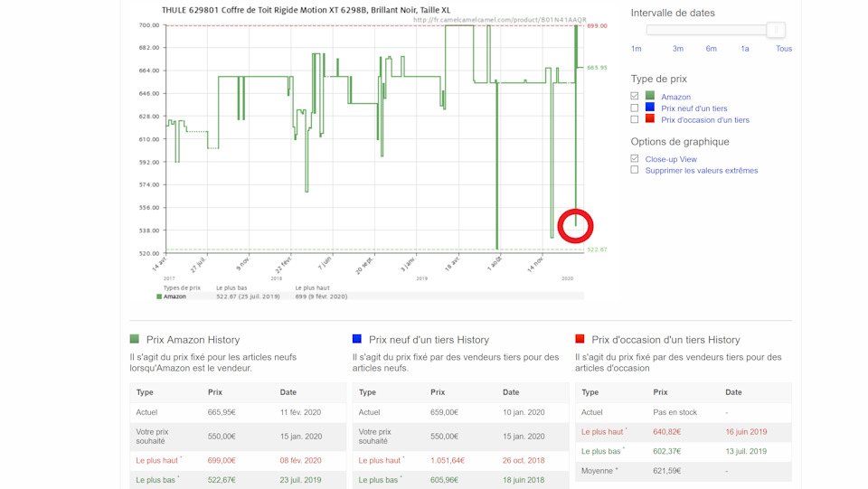Screen dimensions: 868x489
Task: Click Supprimer les valeurs extrêmes link
Action: (702, 171)
